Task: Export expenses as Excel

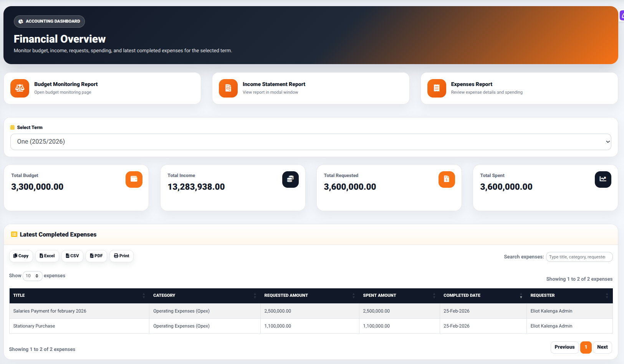Action: pos(47,256)
